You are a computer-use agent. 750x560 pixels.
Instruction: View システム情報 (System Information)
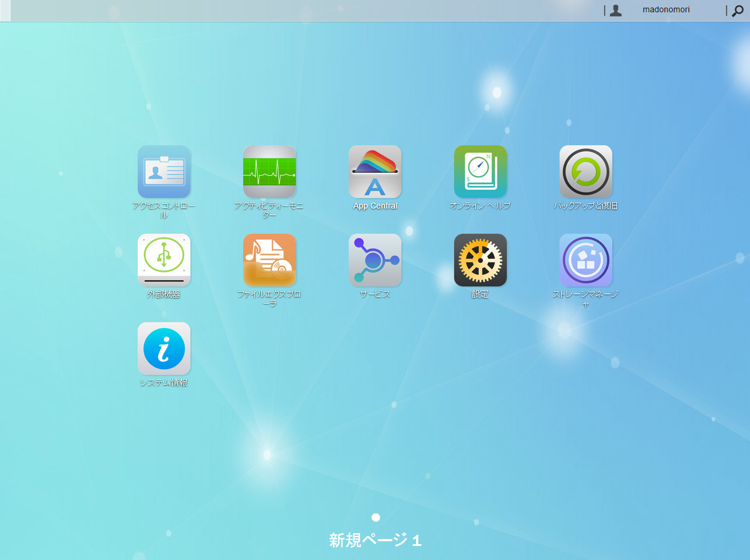164,349
